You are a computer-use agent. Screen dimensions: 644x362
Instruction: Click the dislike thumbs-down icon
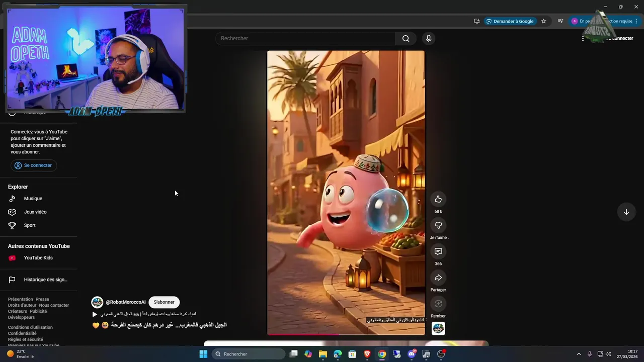pos(438,225)
